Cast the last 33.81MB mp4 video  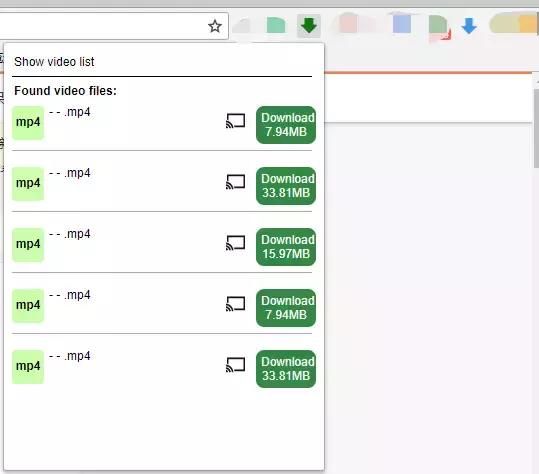coord(235,365)
